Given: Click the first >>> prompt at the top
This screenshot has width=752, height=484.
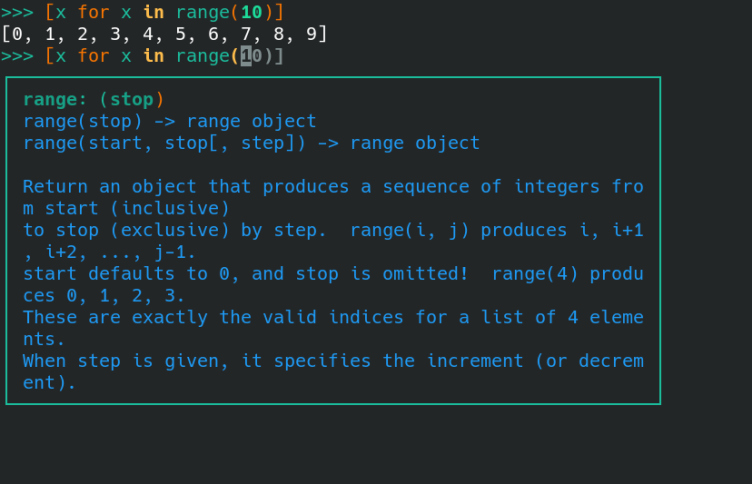Looking at the screenshot, I should [17, 12].
